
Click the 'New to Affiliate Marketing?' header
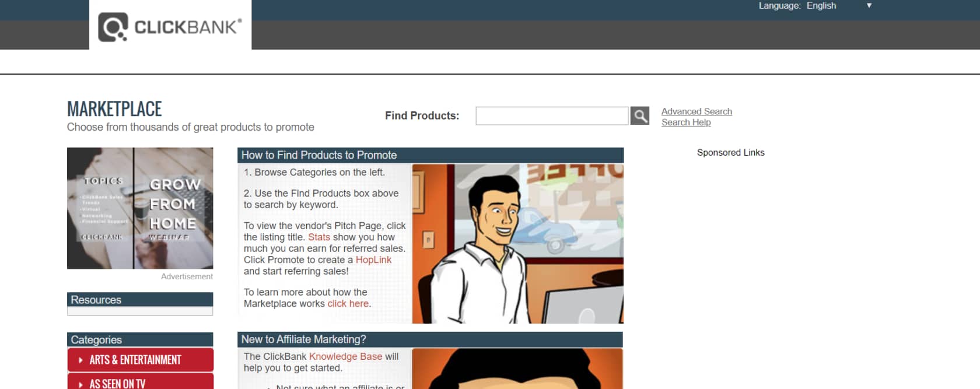point(430,339)
